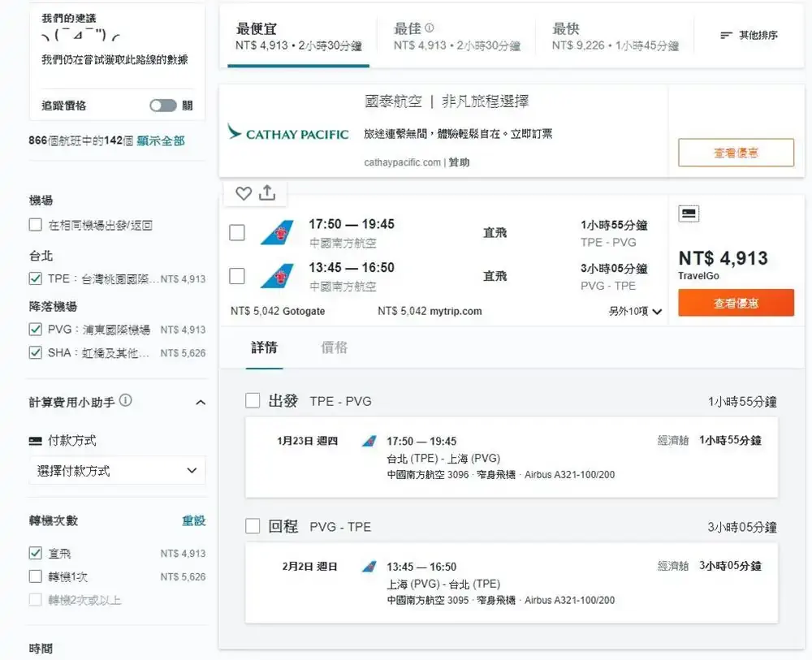The height and width of the screenshot is (660, 812).
Task: Click 查看優惠 button in Cathay Pacific ad
Action: (x=736, y=153)
